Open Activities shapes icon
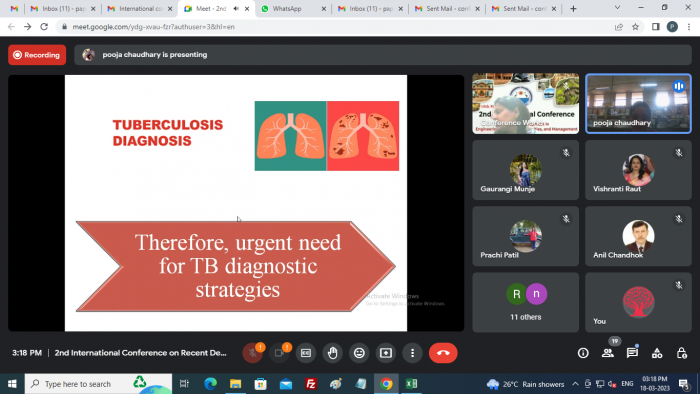 [x=657, y=353]
